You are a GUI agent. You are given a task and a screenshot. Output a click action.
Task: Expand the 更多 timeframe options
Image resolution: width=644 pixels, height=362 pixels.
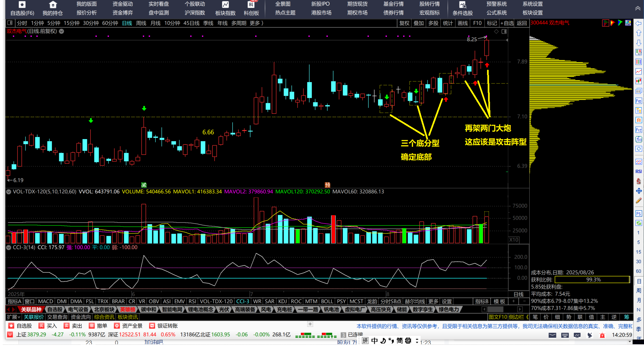255,23
